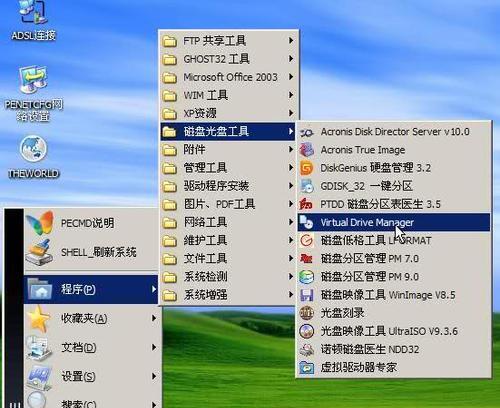The width and height of the screenshot is (500, 408).
Task: Expand the 收藏夹(A) submenu arrow
Action: [x=154, y=318]
